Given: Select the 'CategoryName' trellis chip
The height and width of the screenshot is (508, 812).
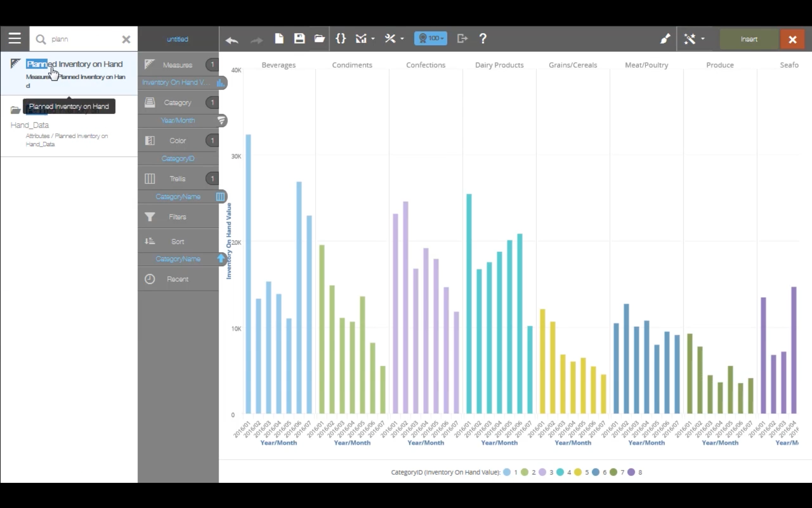Looking at the screenshot, I should (x=178, y=196).
